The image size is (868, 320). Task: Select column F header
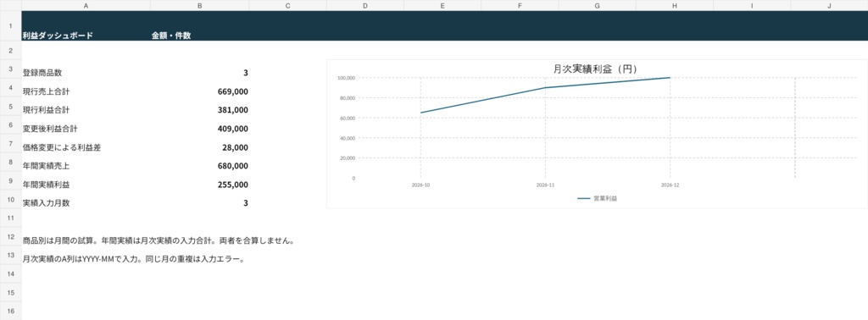(520, 6)
